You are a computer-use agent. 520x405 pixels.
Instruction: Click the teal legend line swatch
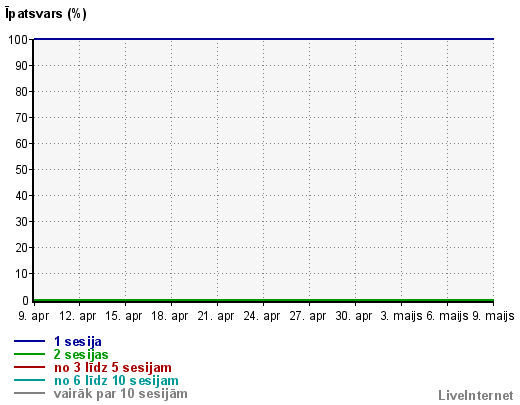29,380
